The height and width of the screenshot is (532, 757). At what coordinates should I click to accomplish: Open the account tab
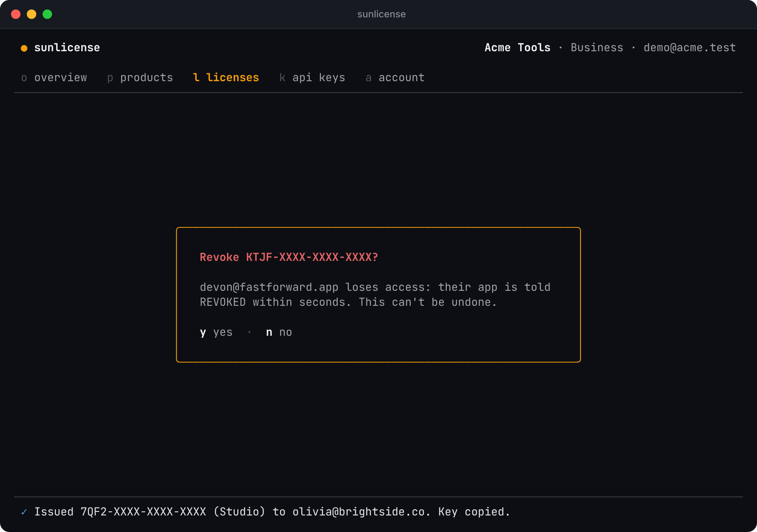click(x=395, y=78)
